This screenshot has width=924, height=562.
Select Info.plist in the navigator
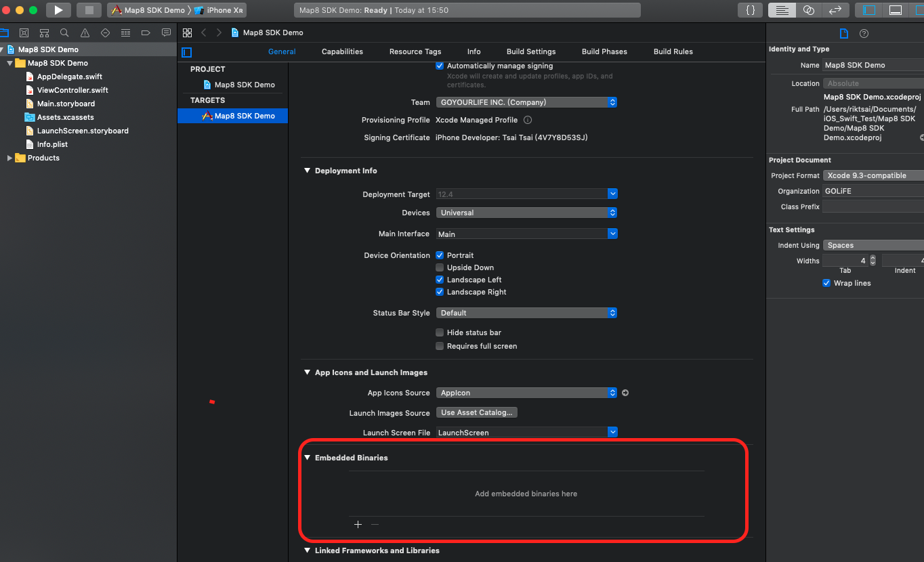click(x=52, y=144)
